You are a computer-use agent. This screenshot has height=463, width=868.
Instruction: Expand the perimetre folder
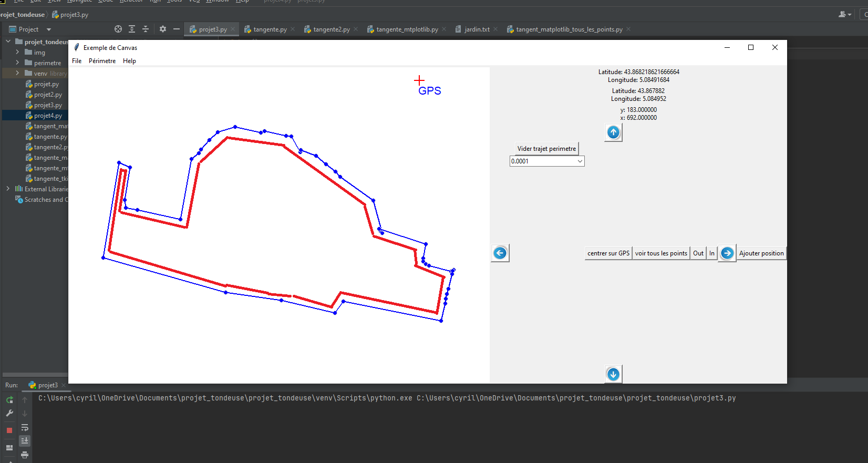click(17, 63)
